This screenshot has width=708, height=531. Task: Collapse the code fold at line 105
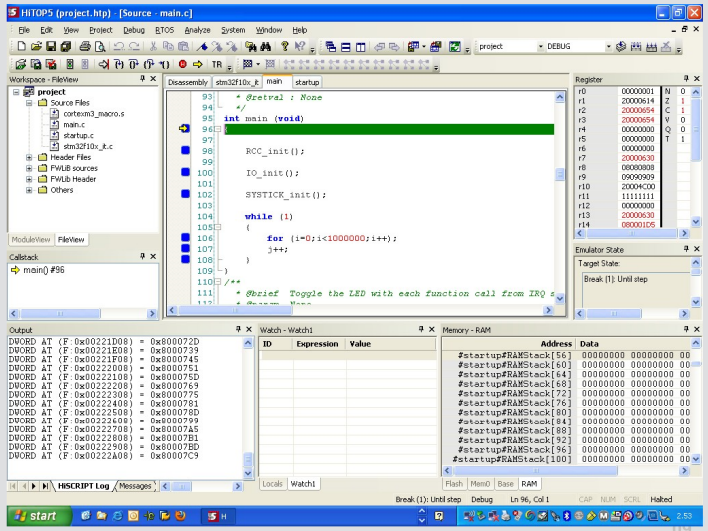coord(218,227)
